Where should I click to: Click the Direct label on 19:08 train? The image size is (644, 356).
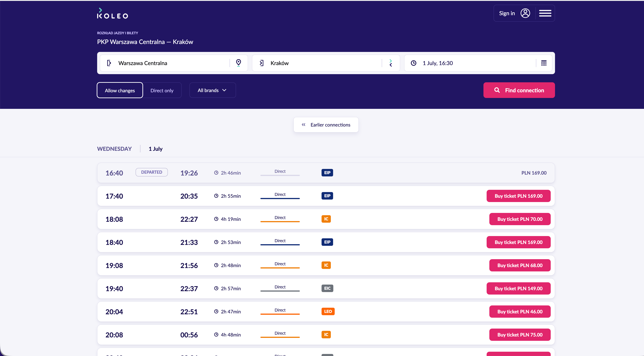click(x=280, y=264)
